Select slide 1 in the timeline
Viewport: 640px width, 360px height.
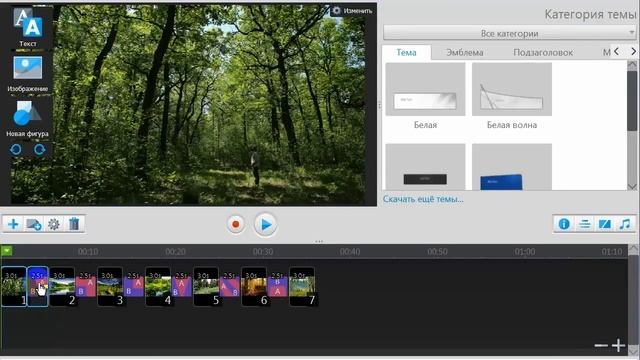pyautogui.click(x=14, y=287)
